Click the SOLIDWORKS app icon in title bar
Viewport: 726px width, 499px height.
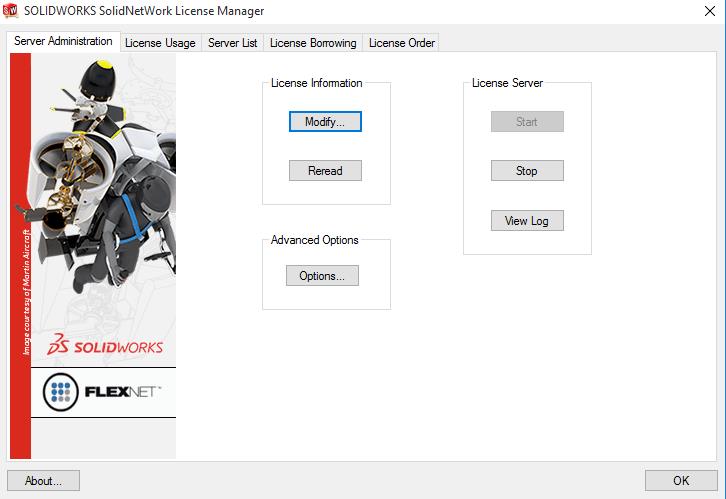tap(11, 12)
